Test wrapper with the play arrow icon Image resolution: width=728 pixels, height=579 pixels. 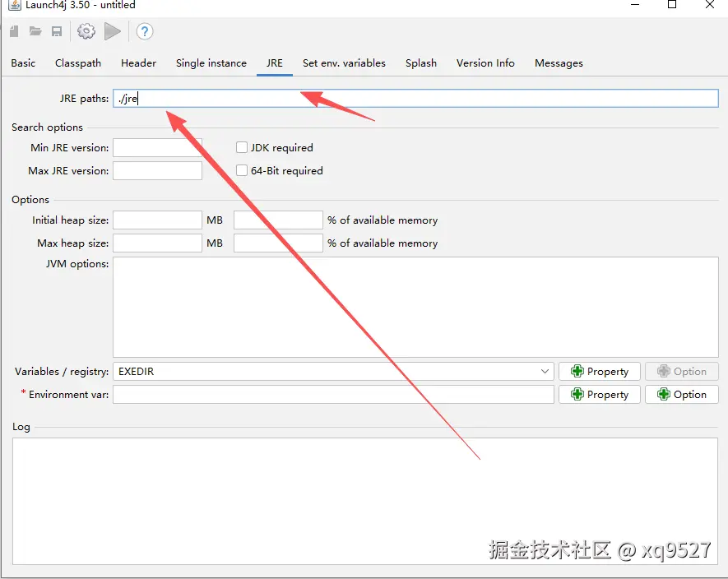point(113,31)
